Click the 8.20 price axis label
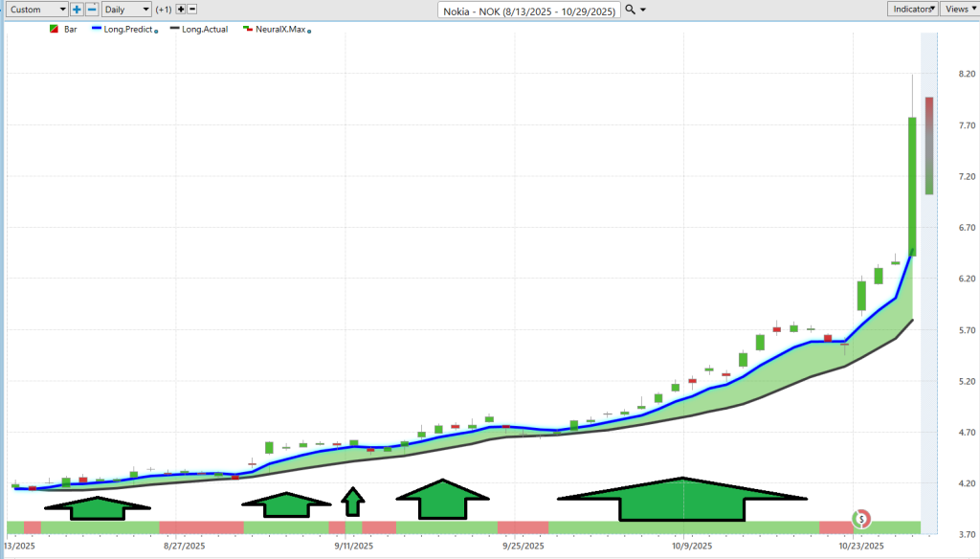Viewport: 980px width, 559px height. 967,74
